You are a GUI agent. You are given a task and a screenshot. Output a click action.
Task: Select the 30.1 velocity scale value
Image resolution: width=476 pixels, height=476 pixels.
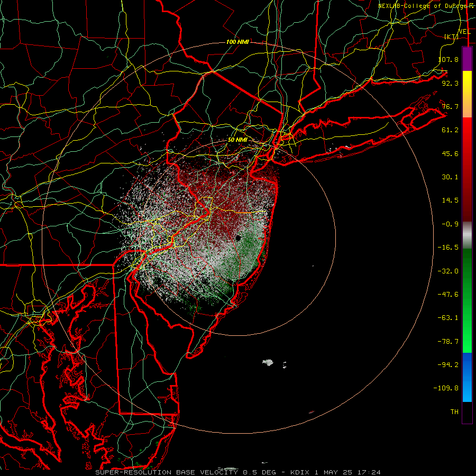tap(450, 177)
